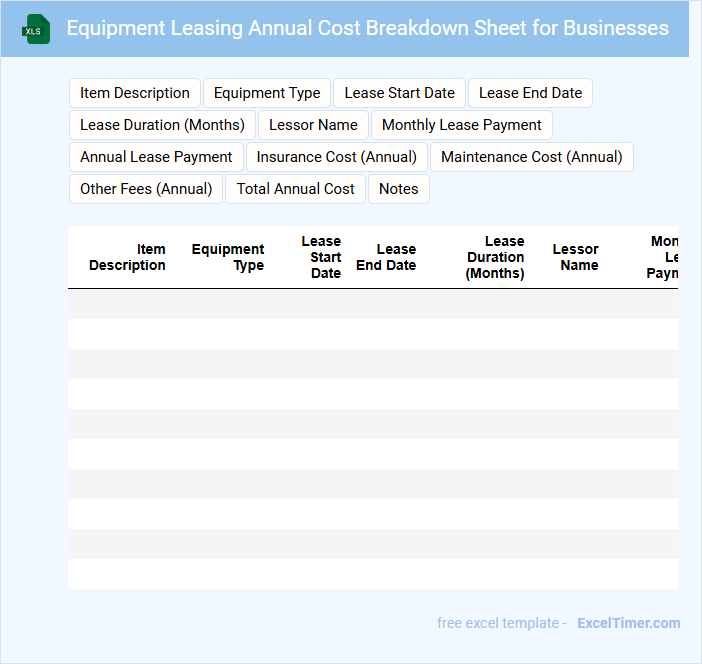Screen dimensions: 702x664
Task: Click the Equipment Type column header
Action: click(228, 258)
